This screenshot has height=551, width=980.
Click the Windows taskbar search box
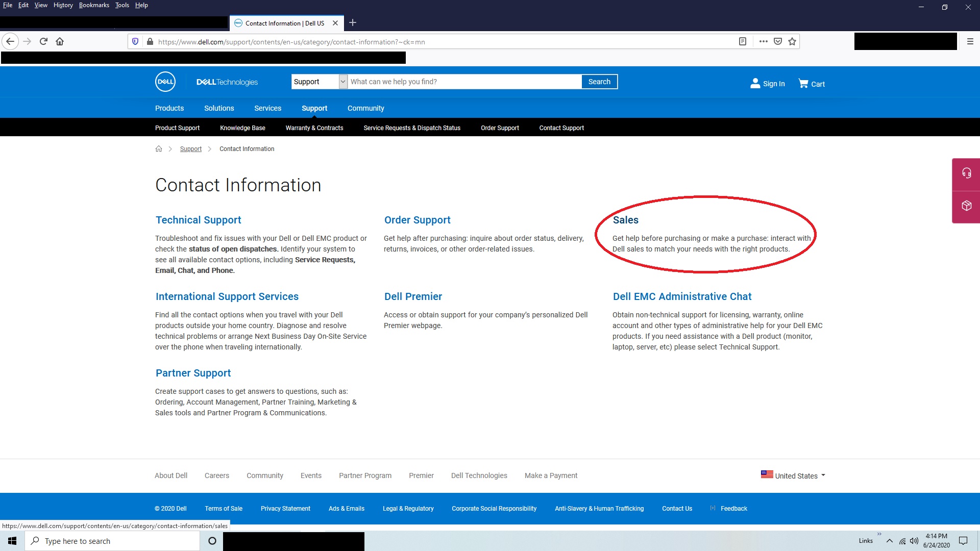[112, 541]
